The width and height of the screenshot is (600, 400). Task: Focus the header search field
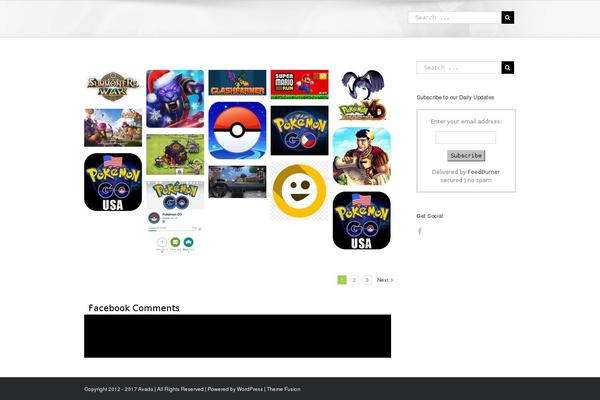tap(455, 18)
